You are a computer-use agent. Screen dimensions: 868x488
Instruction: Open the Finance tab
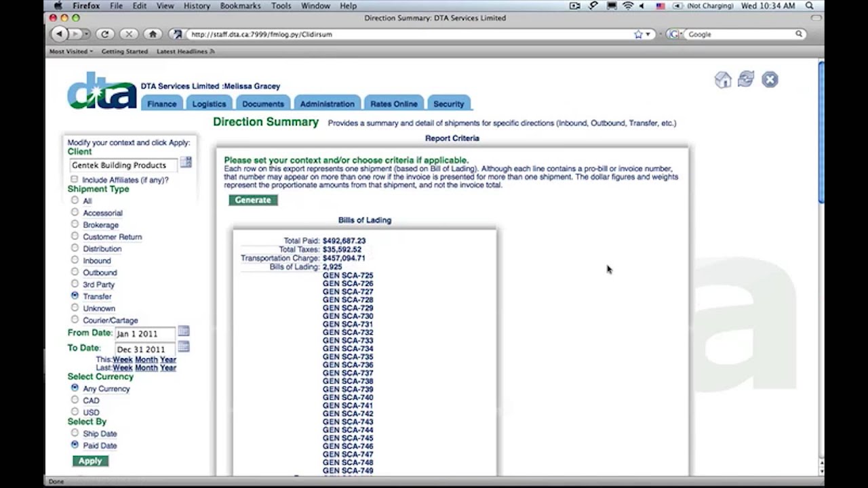(x=161, y=104)
